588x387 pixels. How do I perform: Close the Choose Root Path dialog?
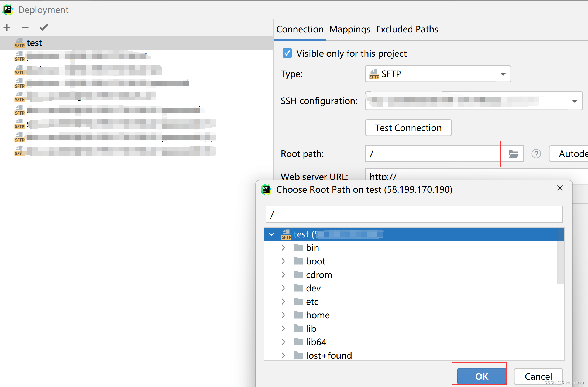[x=560, y=188]
